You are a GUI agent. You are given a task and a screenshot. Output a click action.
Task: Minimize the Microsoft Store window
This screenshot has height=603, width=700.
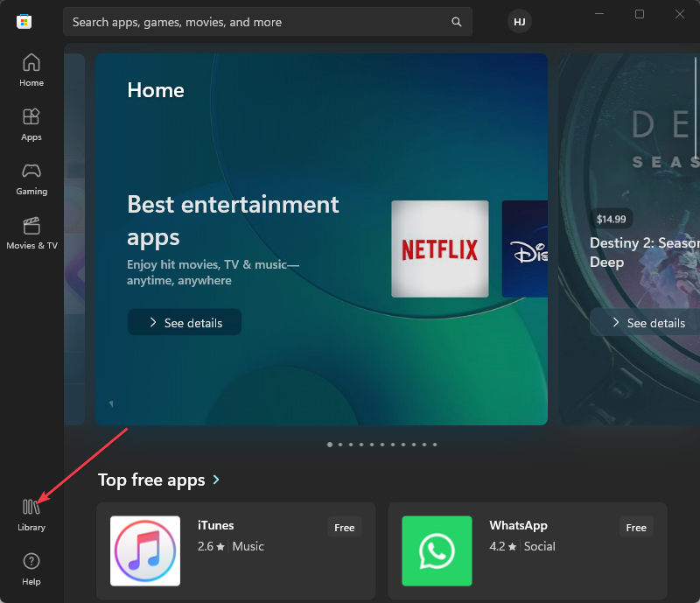pos(599,14)
